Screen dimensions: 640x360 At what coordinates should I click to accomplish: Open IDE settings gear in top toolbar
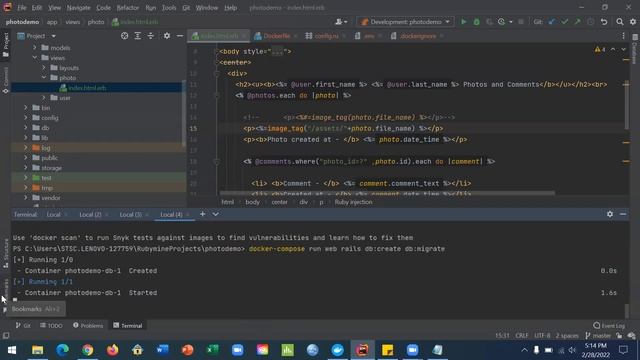click(633, 22)
